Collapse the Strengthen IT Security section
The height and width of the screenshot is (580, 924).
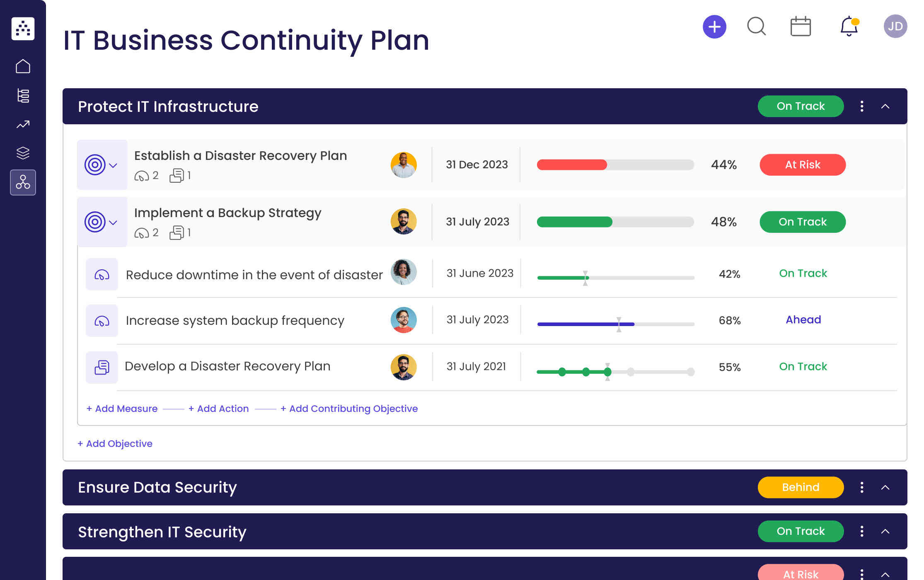click(x=886, y=531)
